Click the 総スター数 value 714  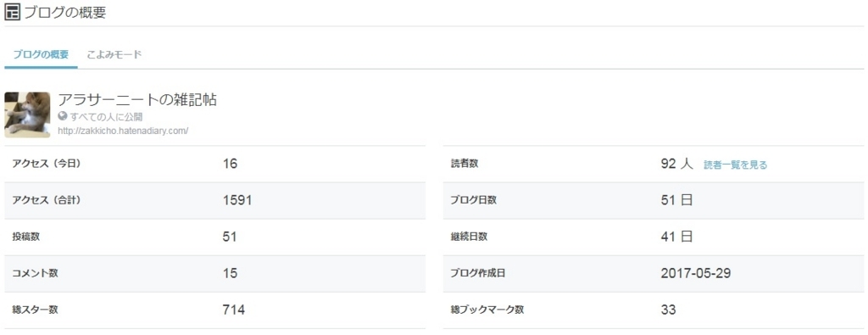tap(234, 310)
